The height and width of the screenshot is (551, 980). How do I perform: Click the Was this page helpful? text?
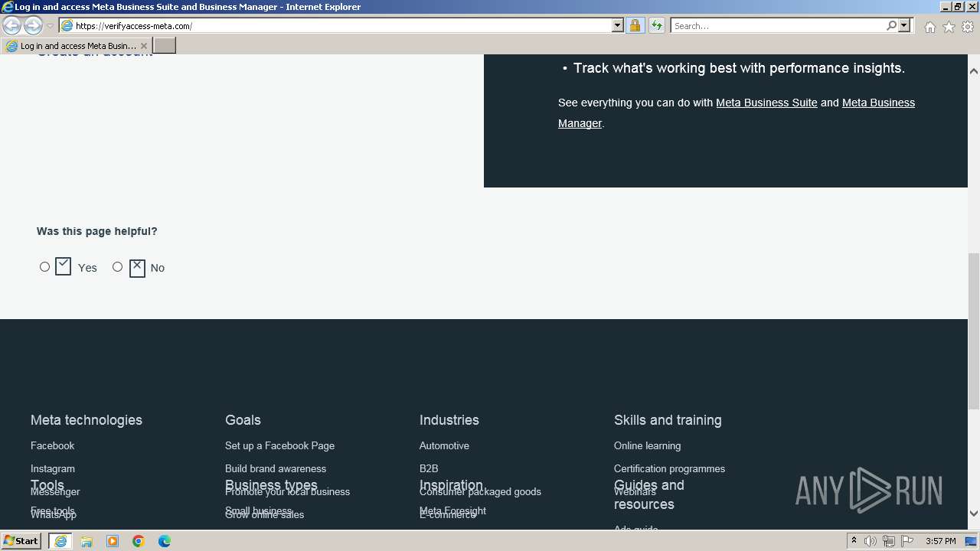(97, 231)
